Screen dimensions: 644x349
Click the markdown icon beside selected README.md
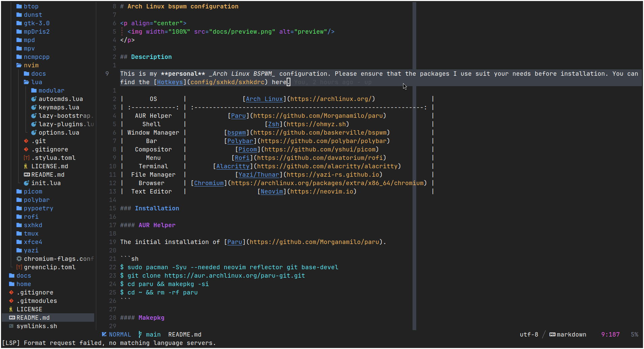[12, 318]
